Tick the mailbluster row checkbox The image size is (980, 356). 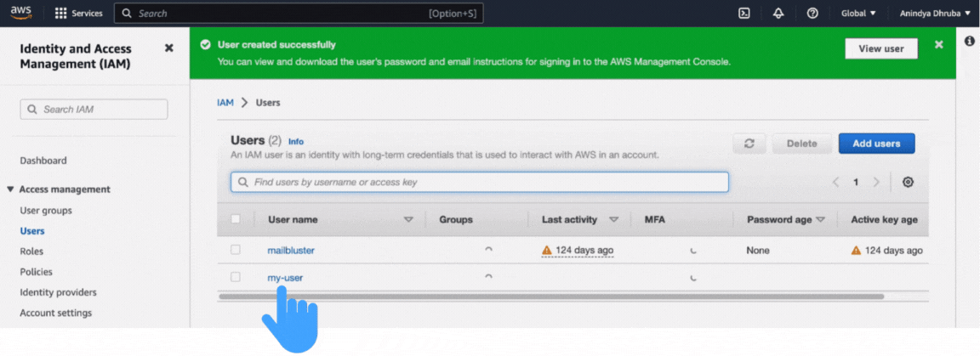(x=236, y=250)
